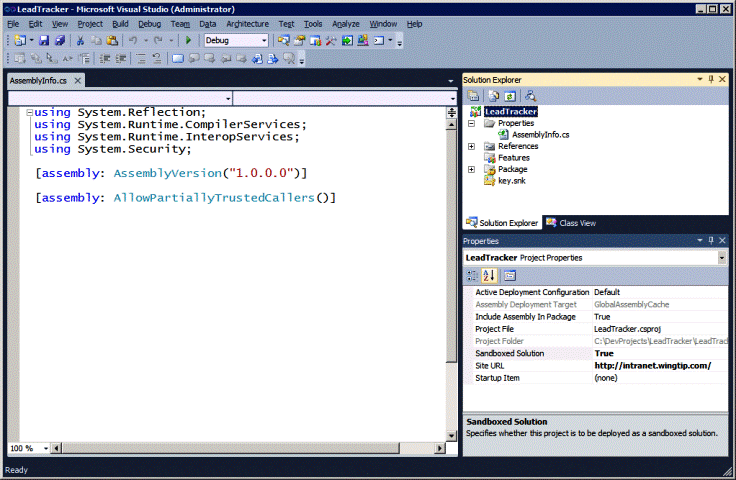Expand the References node
736x480 pixels.
471,147
